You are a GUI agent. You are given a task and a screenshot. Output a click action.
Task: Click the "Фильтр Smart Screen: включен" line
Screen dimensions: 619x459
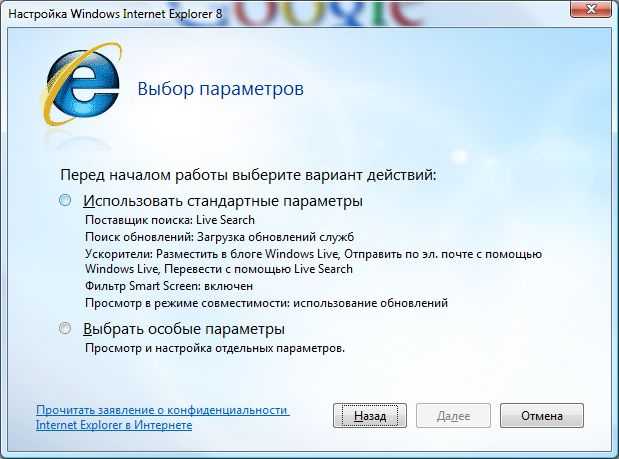[169, 286]
